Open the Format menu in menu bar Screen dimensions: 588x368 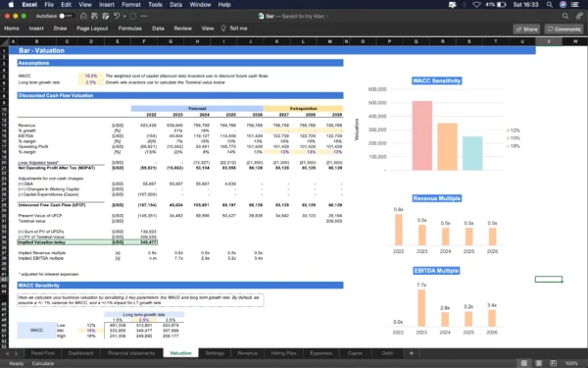click(x=131, y=5)
